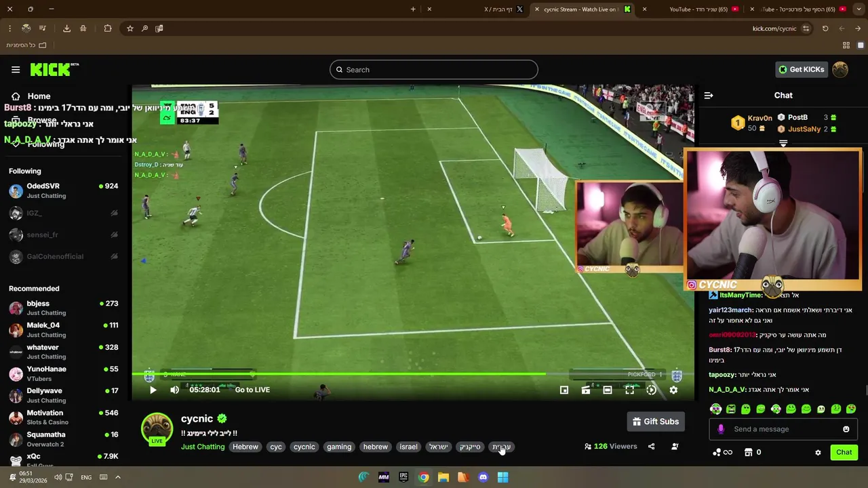Collapse the chat panel arrow icon

click(x=708, y=96)
